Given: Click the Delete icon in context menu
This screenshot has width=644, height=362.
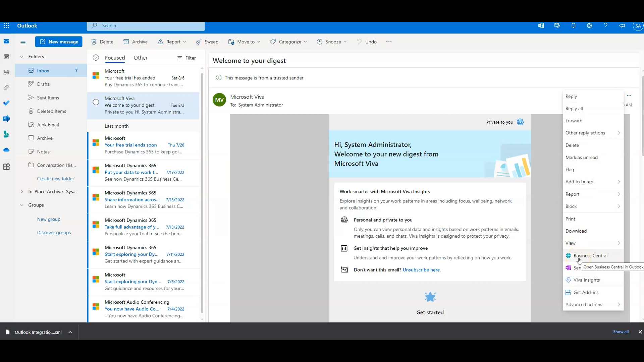Looking at the screenshot, I should 572,145.
